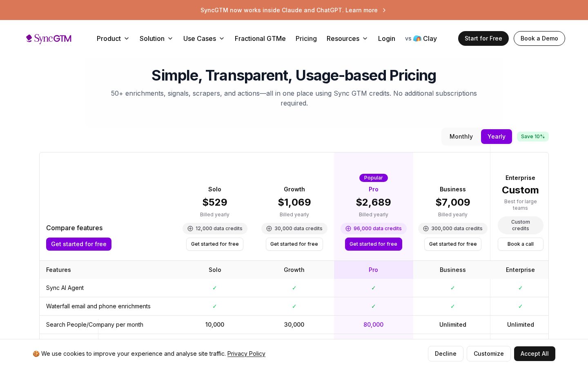This screenshot has height=368, width=588.
Task: Click the 80,000 value in Pro column
Action: [374, 325]
